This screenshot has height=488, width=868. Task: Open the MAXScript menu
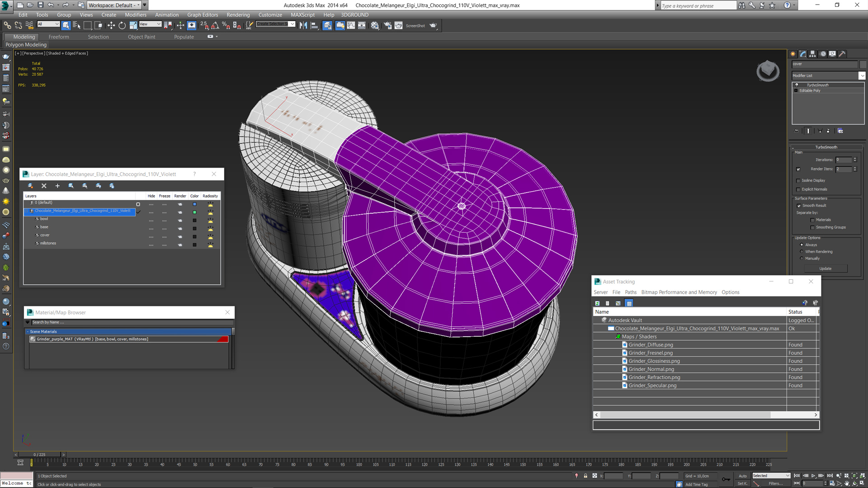303,15
